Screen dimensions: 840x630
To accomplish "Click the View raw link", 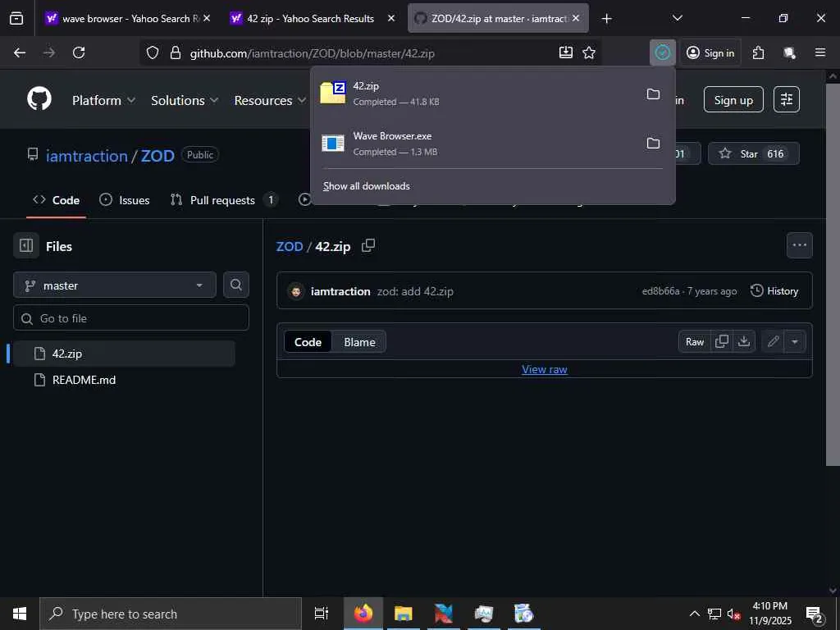I will 545,369.
